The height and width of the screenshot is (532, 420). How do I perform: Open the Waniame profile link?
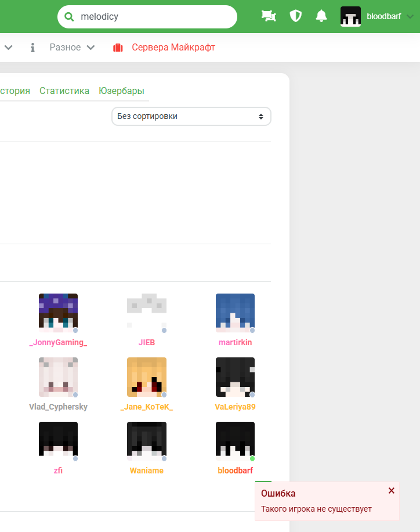[147, 471]
